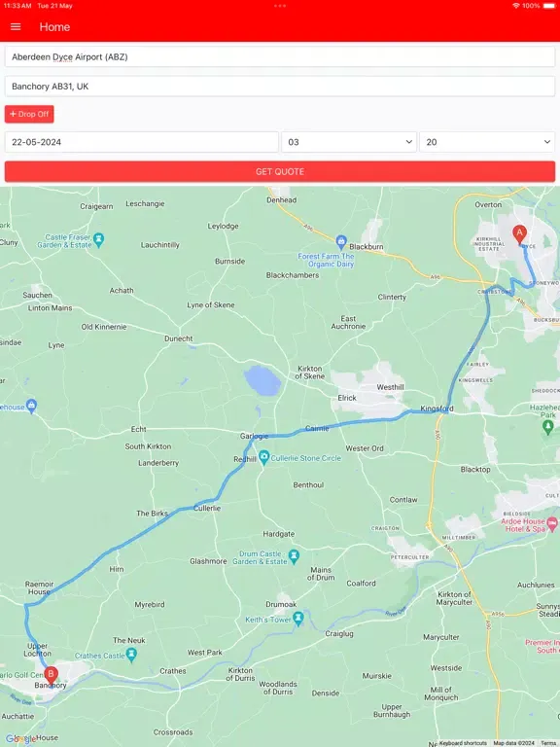Tap Cullerlie Stone Circle camera pin
The height and width of the screenshot is (747, 560).
263,457
